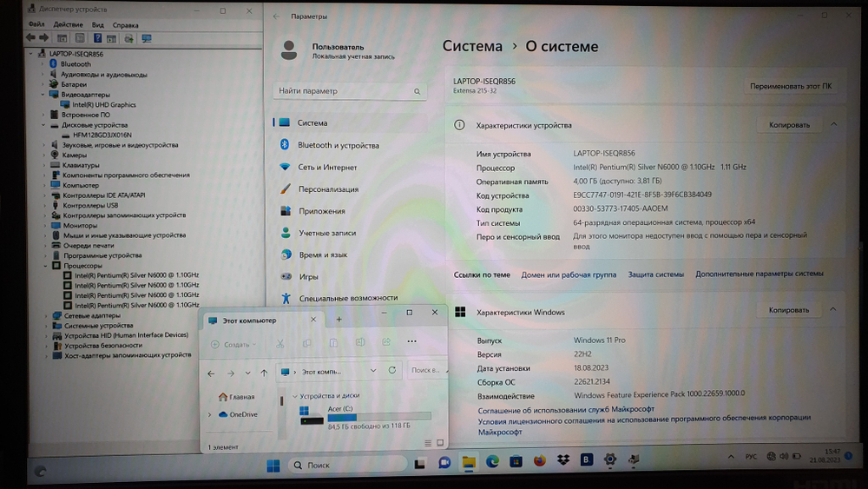Viewport: 868px width, 489px height.
Task: Click РУС language indicator in tray
Action: (x=751, y=457)
